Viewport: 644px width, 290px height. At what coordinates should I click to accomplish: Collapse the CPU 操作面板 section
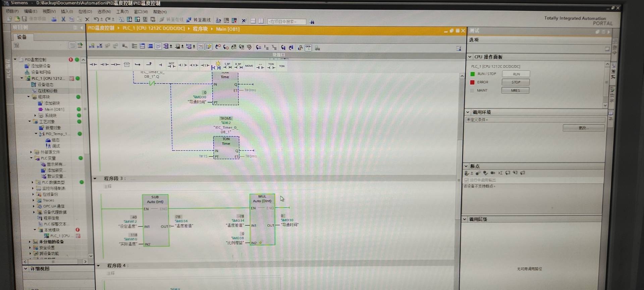coord(470,57)
